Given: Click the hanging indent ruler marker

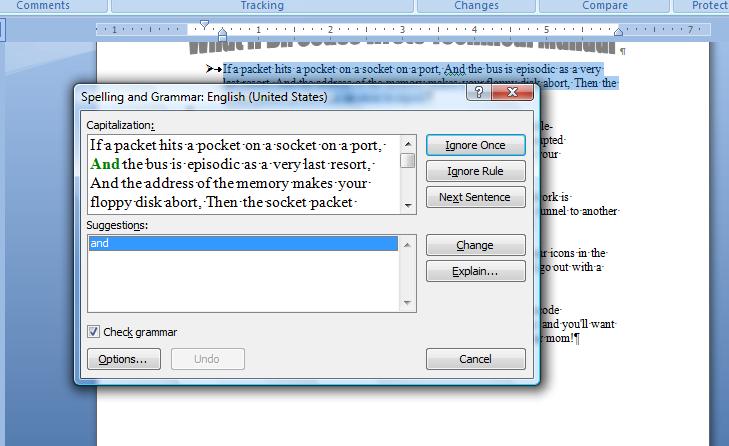Looking at the screenshot, I should coord(222,33).
